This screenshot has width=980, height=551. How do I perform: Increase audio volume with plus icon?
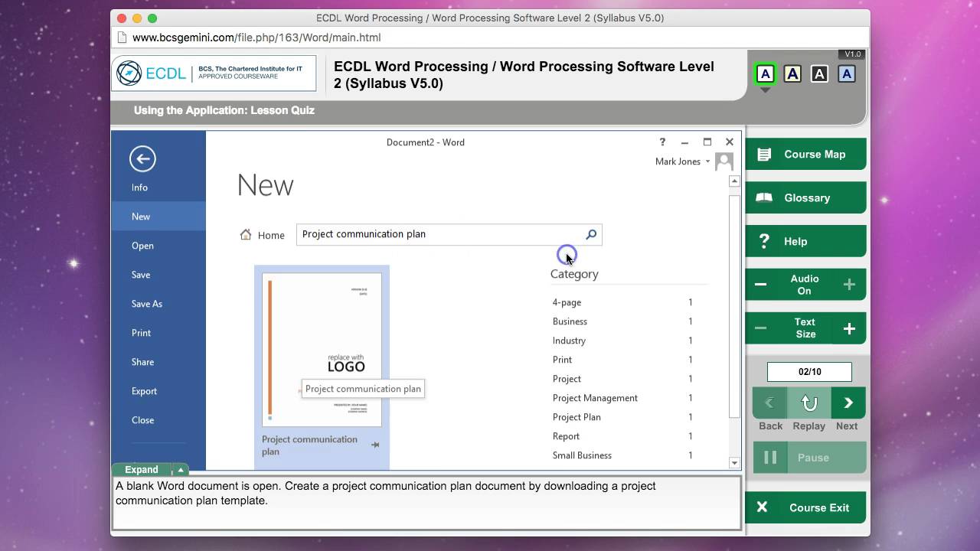(849, 285)
